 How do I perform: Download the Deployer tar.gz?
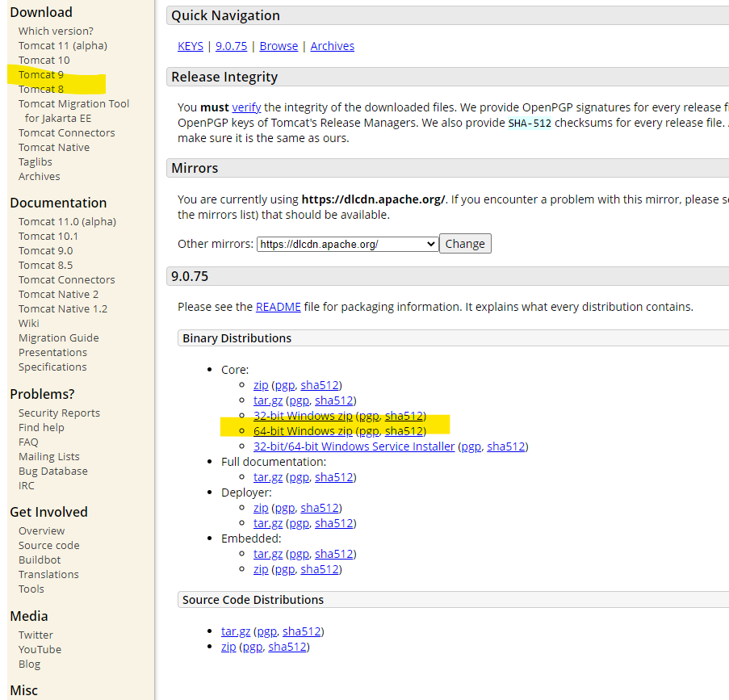click(x=268, y=523)
